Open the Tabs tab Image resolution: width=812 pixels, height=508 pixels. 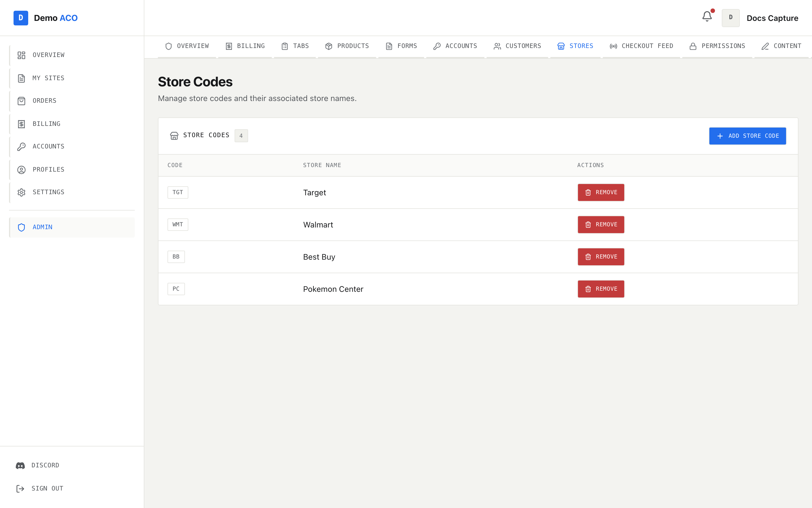click(295, 46)
